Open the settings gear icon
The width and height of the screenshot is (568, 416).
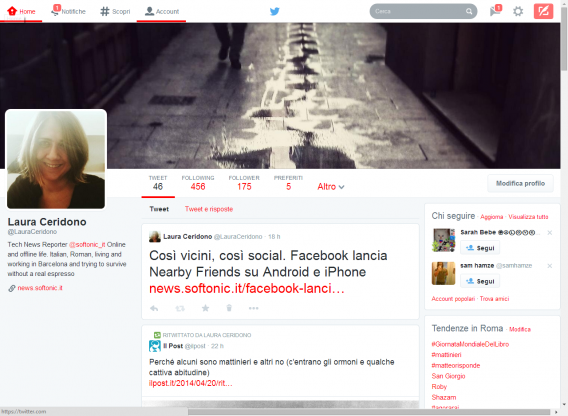point(518,11)
